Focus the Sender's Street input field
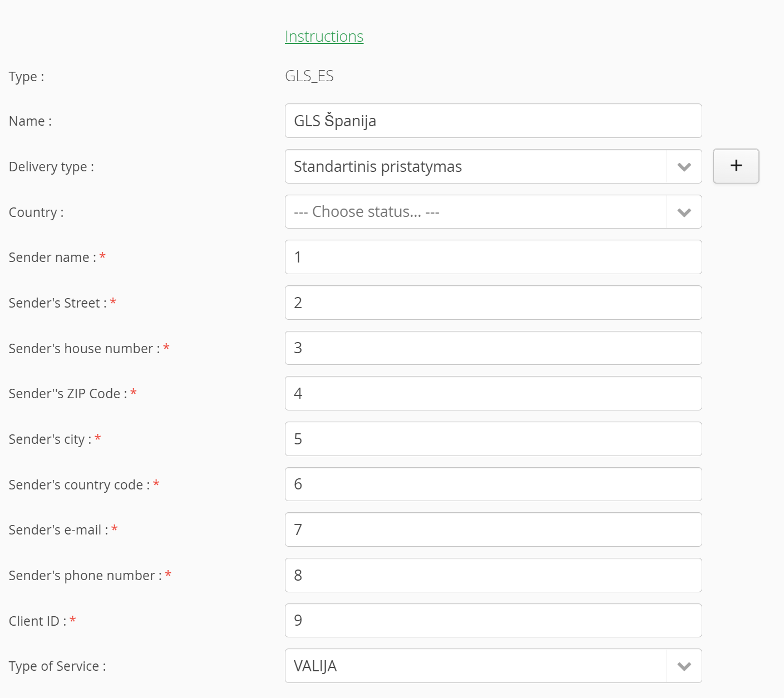The image size is (784, 698). [x=494, y=303]
